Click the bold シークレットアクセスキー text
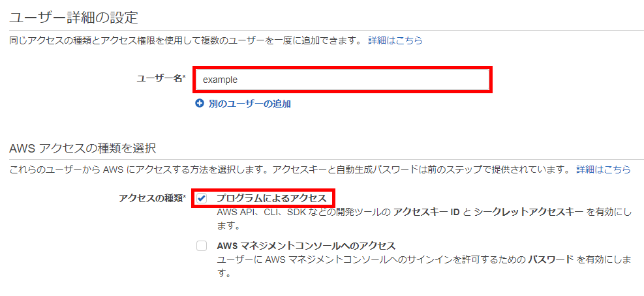Screen dimensions: 644x296 pos(528,213)
